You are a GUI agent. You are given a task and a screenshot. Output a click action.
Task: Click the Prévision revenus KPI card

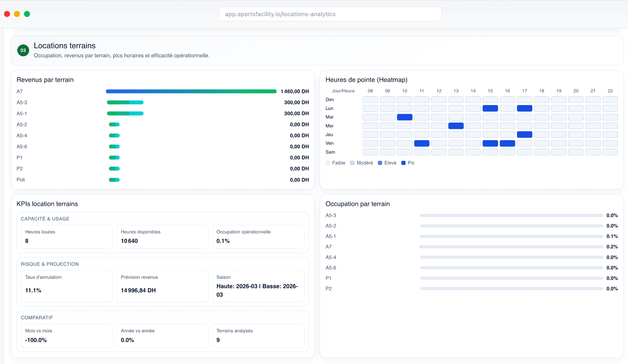tap(162, 286)
